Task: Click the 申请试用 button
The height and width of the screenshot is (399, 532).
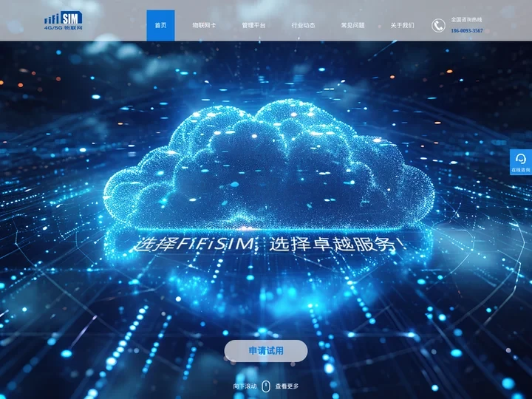Action: (x=266, y=351)
